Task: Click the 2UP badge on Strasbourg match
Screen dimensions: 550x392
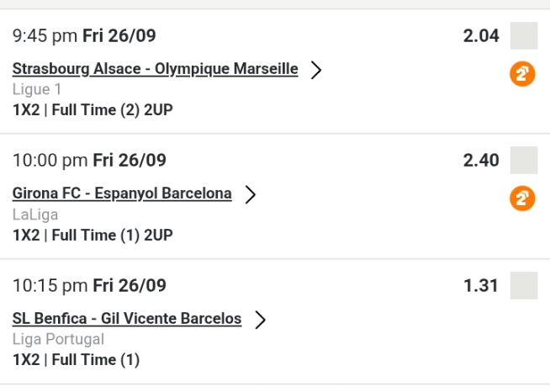Action: (x=522, y=74)
